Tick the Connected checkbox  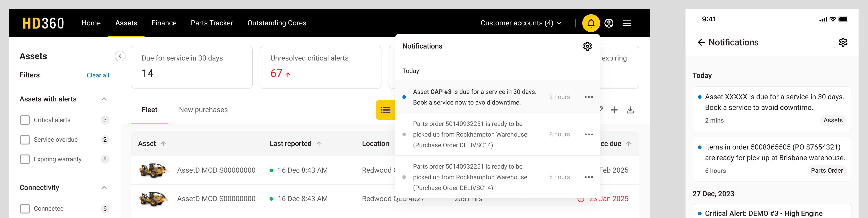(25, 209)
